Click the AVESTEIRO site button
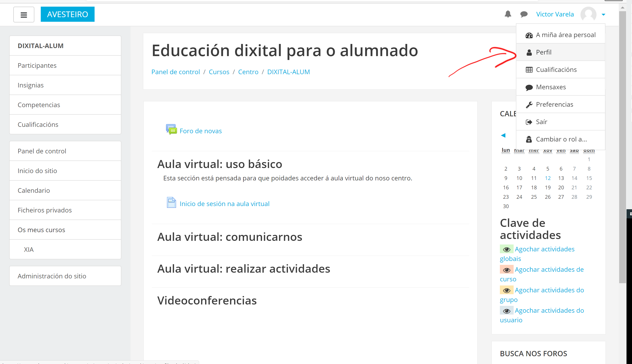The width and height of the screenshot is (632, 364). click(68, 14)
